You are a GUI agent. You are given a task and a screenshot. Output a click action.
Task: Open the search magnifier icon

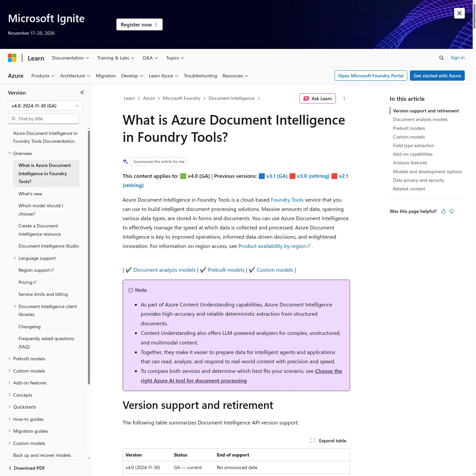441,58
